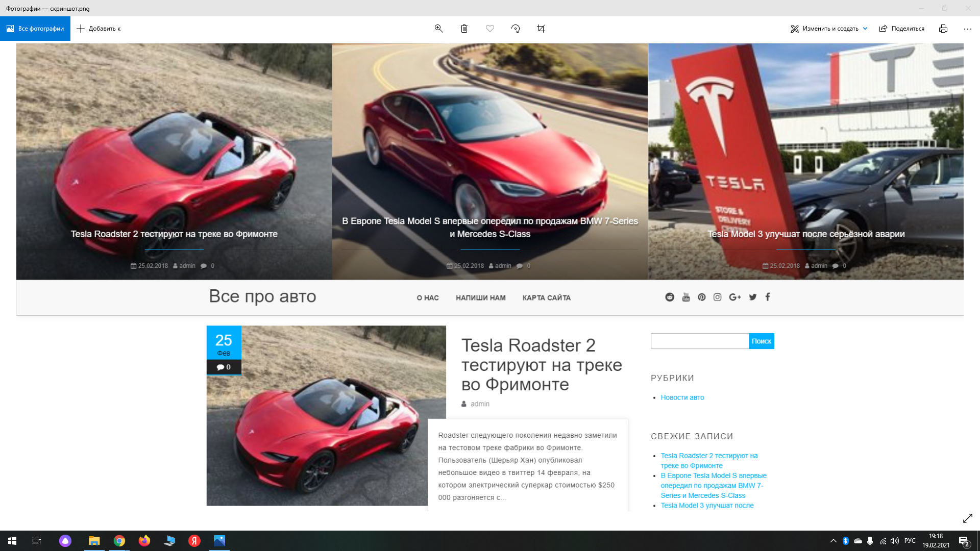The image size is (980, 551).
Task: Open File Explorer from taskbar
Action: pyautogui.click(x=94, y=541)
